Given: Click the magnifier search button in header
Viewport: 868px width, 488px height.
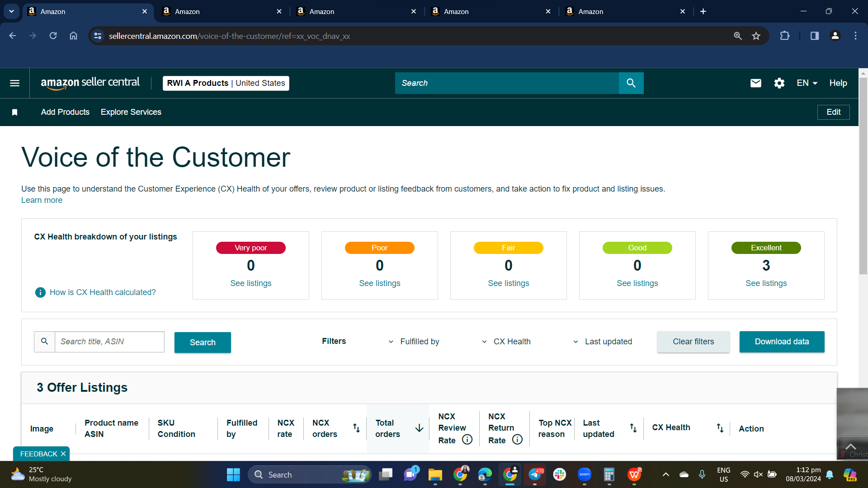Looking at the screenshot, I should [631, 83].
